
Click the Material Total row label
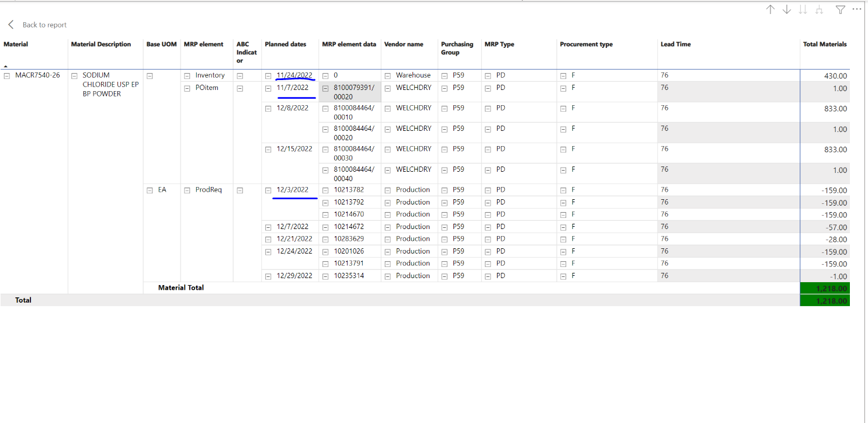click(x=181, y=287)
